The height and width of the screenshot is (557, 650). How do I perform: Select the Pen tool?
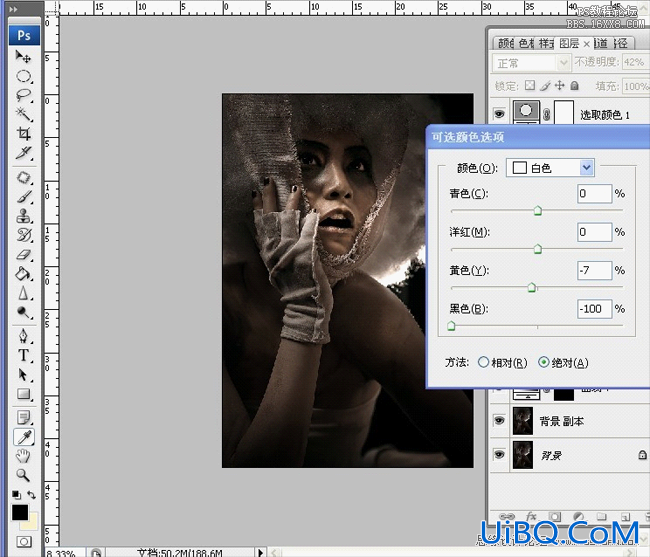pyautogui.click(x=23, y=336)
